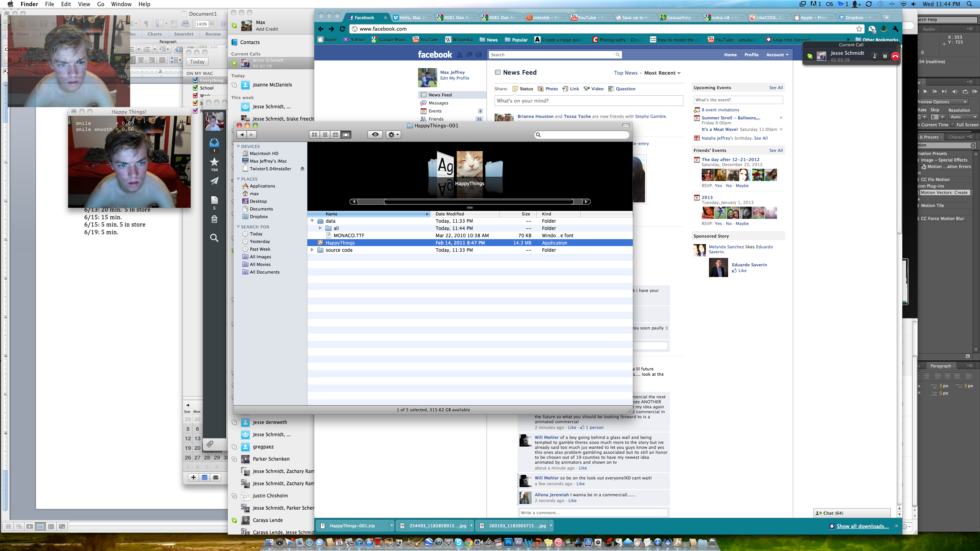Collapse the DEVICES section in Finder sidebar
This screenshot has height=551, width=980.
(x=238, y=147)
